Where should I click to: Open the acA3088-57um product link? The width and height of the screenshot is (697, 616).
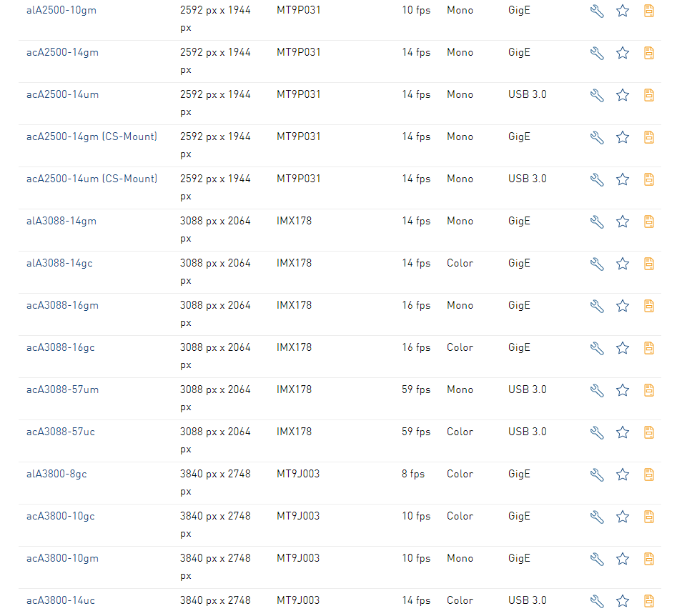(x=62, y=389)
